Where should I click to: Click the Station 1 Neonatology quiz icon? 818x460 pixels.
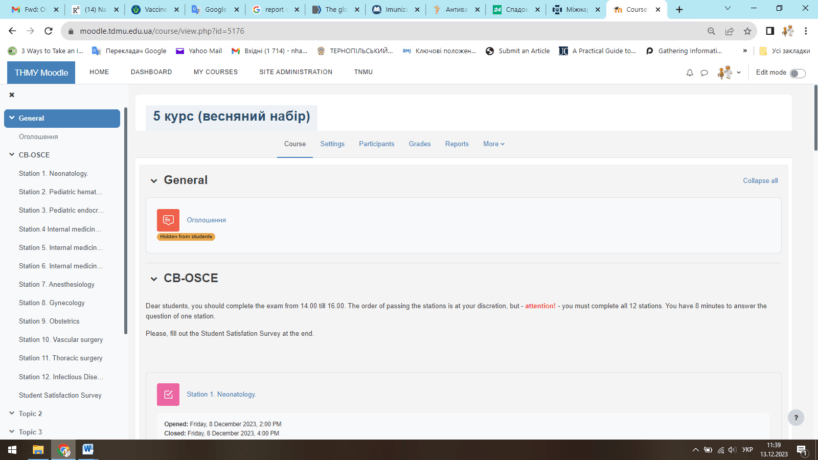[x=168, y=394]
